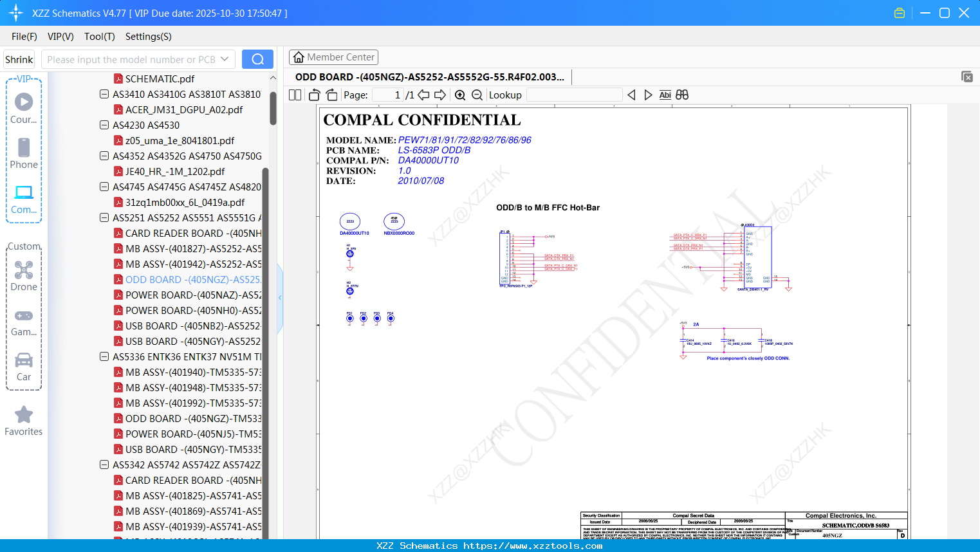Open the Car schematics category
980x552 pixels.
tap(24, 367)
